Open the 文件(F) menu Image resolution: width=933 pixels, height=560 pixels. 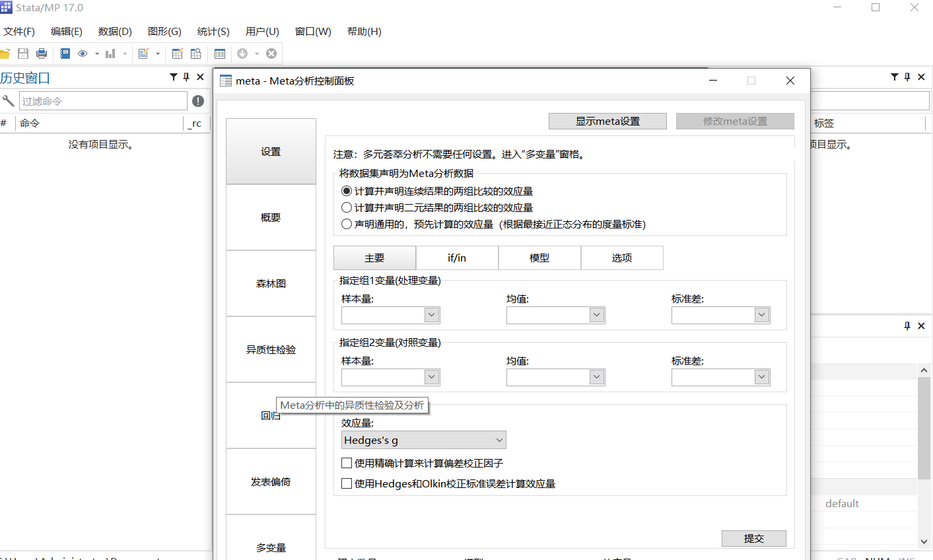tap(19, 31)
